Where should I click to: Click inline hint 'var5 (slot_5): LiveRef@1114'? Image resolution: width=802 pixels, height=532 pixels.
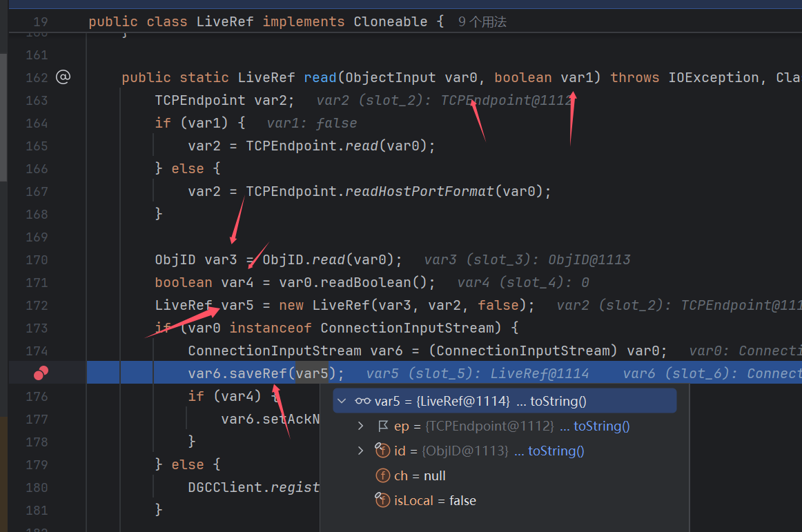pyautogui.click(x=478, y=373)
